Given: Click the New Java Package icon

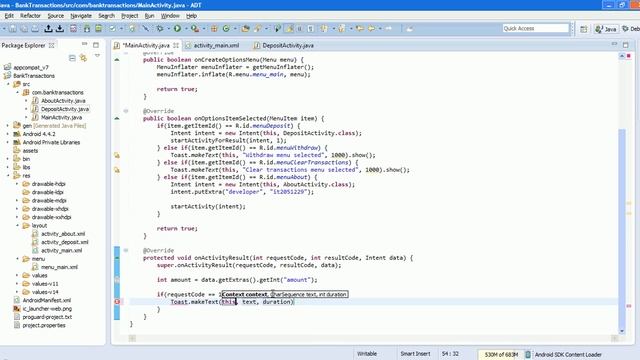Looking at the screenshot, I should click(x=214, y=29).
